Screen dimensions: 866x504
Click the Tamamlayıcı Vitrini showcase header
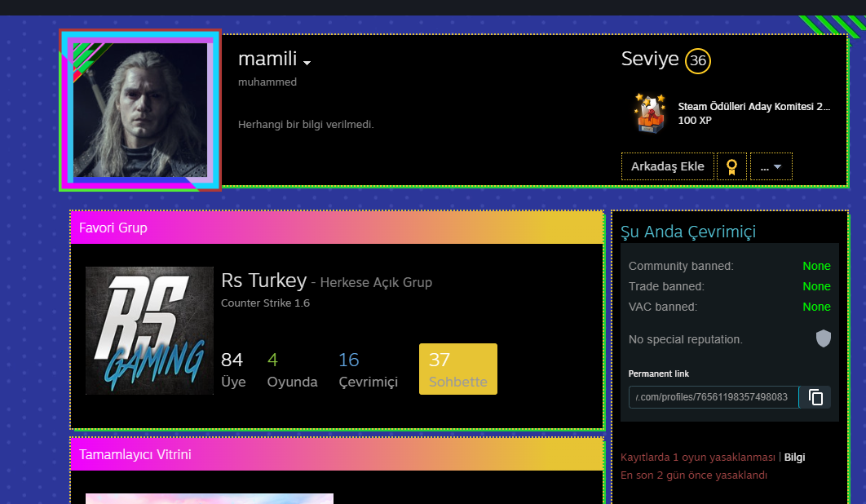pyautogui.click(x=337, y=454)
